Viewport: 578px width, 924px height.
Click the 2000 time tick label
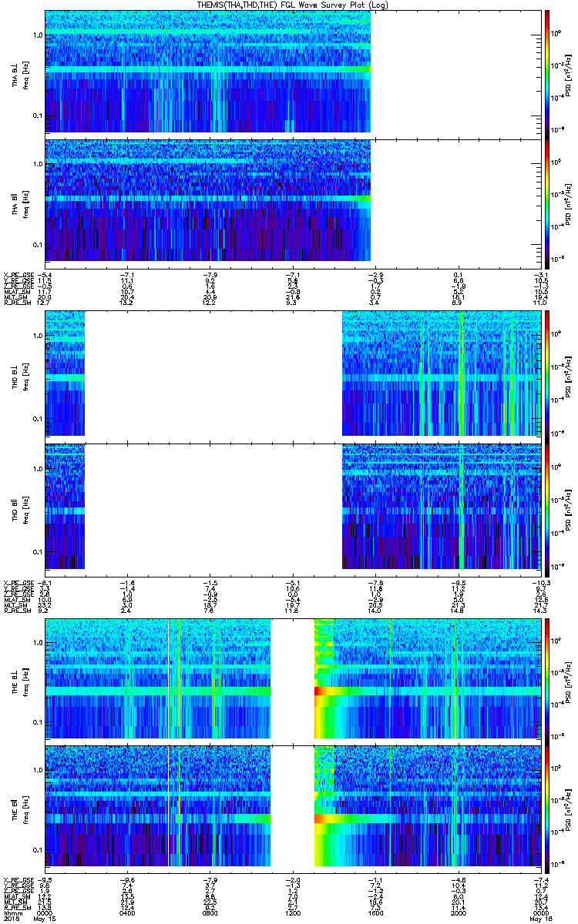(458, 912)
